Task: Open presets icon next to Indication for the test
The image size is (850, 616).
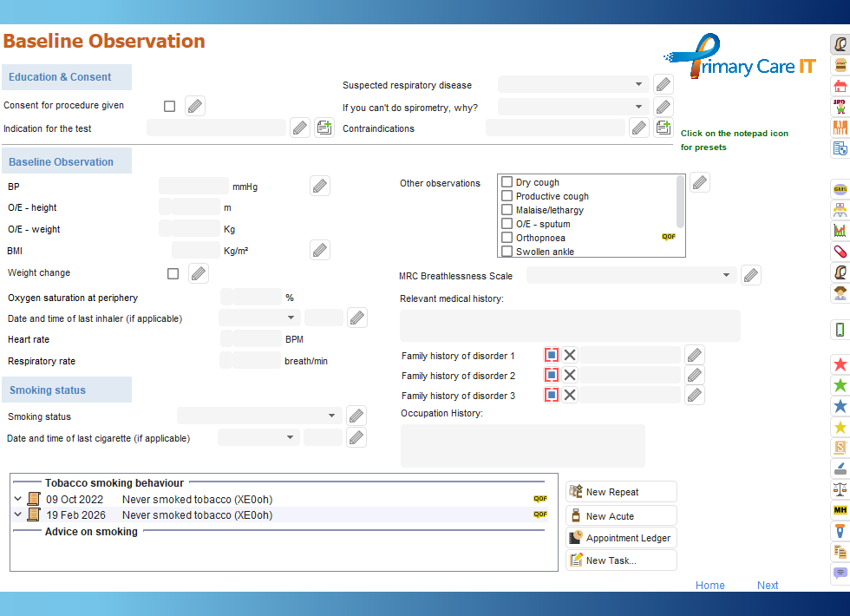Action: click(324, 128)
